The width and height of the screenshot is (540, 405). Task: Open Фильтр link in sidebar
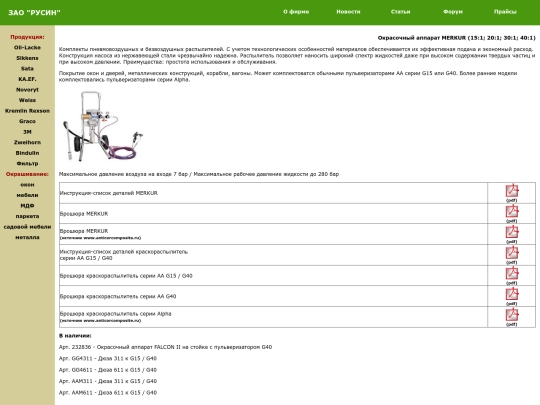[x=27, y=164]
